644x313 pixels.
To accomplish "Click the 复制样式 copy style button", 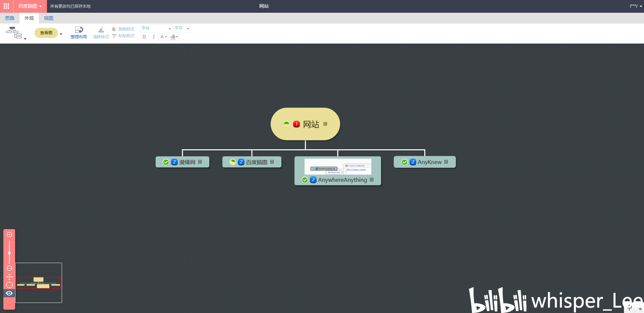I will [x=123, y=29].
